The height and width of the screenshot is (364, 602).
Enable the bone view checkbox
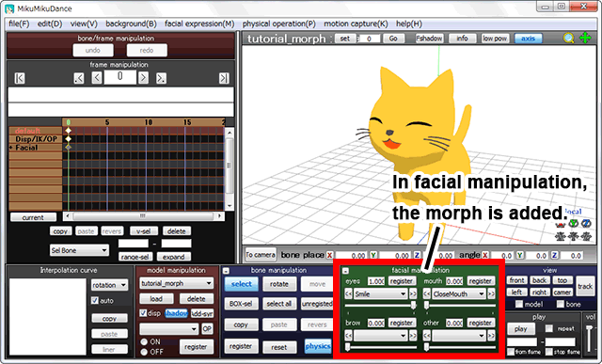pos(561,304)
